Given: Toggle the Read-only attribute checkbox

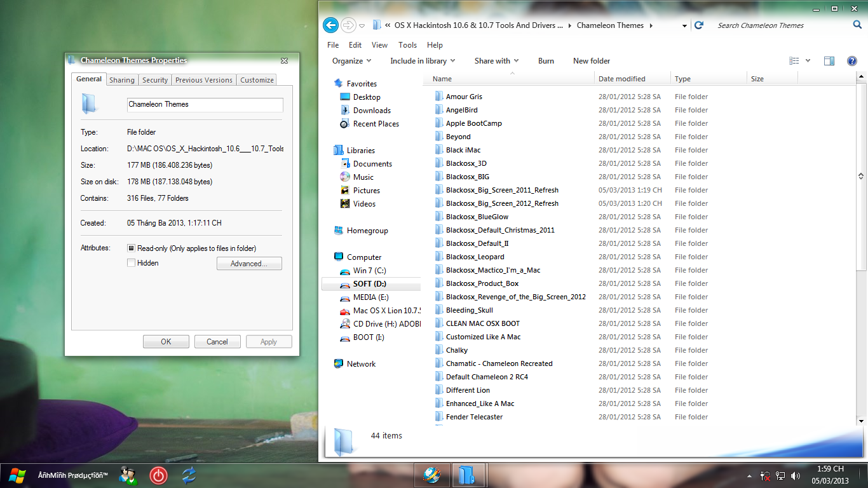Looking at the screenshot, I should [132, 248].
